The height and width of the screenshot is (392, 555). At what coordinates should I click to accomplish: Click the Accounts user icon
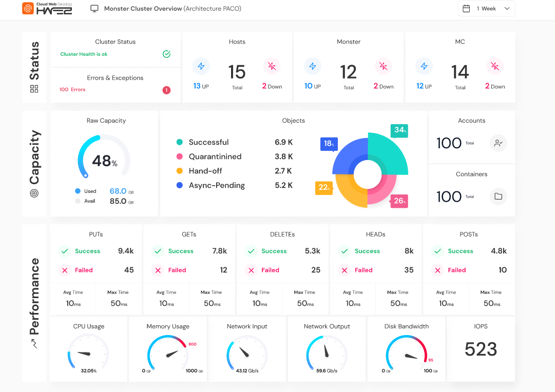499,143
